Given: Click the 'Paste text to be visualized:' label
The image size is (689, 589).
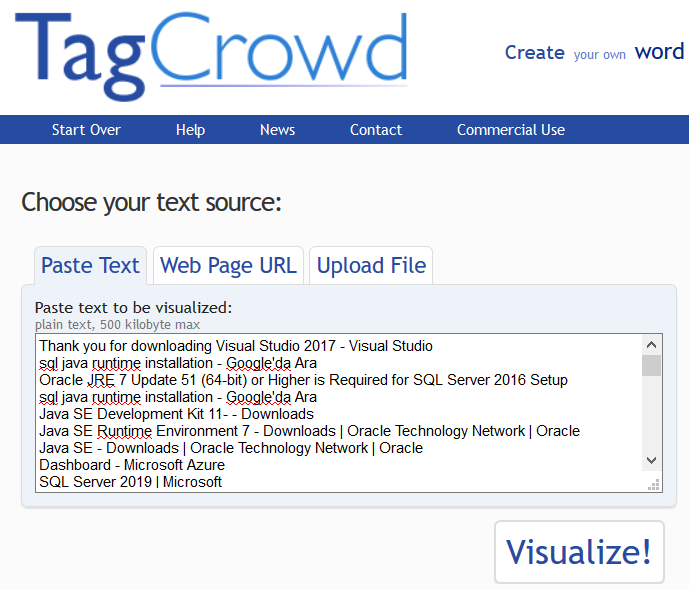Looking at the screenshot, I should click(133, 308).
